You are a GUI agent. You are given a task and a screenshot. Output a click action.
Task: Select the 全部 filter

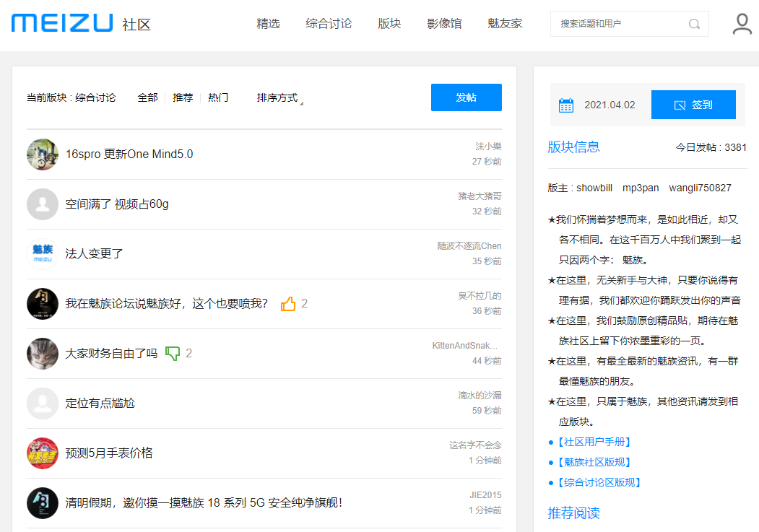[148, 97]
